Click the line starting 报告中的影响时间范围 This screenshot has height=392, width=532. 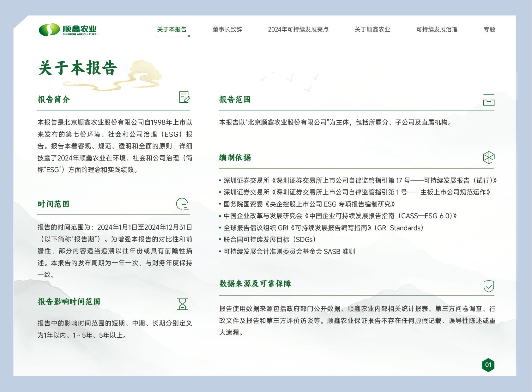(x=115, y=323)
